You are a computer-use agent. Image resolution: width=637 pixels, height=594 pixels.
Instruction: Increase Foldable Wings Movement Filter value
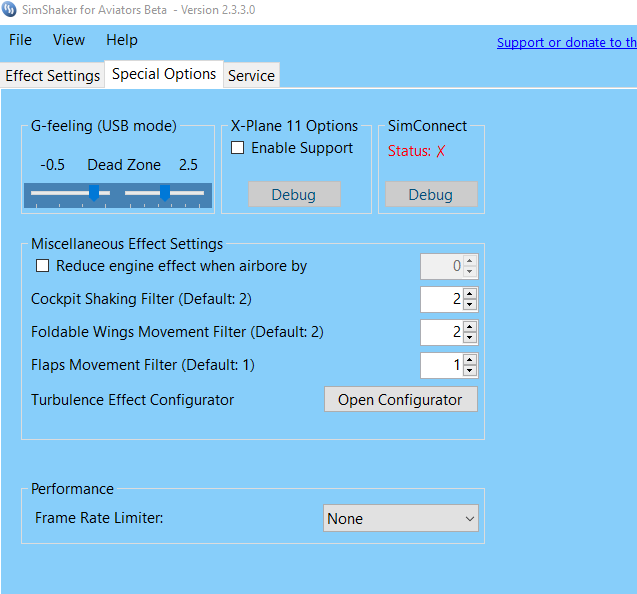point(470,327)
